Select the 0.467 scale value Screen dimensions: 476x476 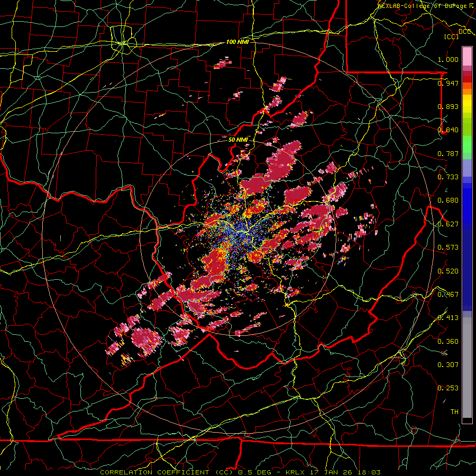(x=448, y=295)
